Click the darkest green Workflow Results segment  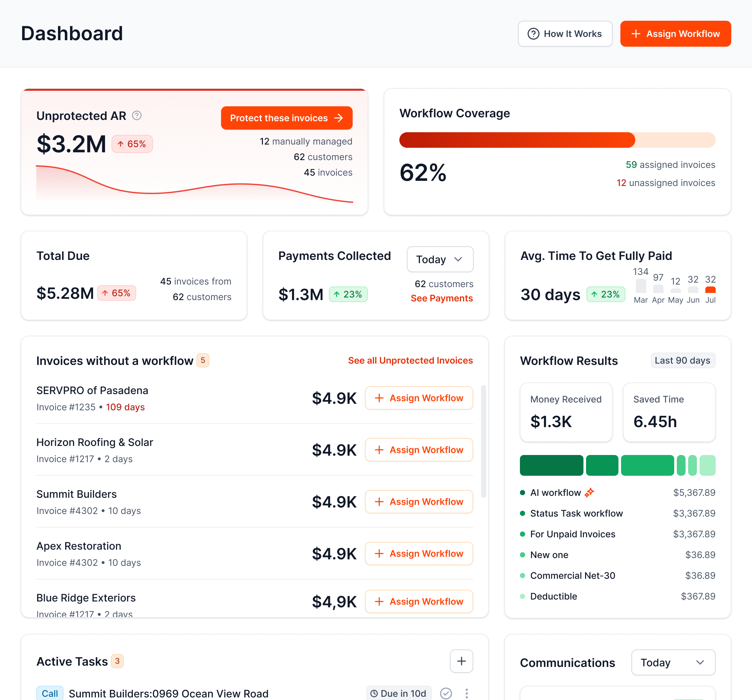point(551,465)
